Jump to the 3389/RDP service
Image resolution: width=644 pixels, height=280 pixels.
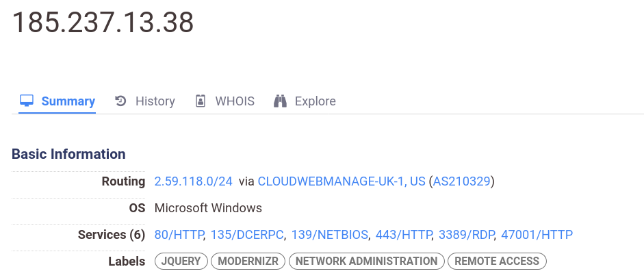coord(466,235)
